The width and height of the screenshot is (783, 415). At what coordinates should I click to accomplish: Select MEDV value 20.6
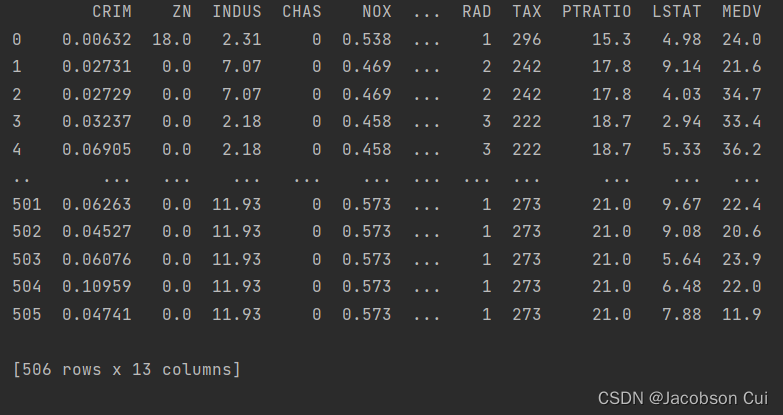(741, 232)
